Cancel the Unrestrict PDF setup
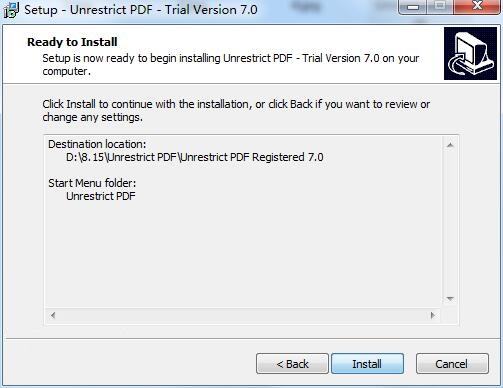The image size is (503, 388). tap(452, 364)
